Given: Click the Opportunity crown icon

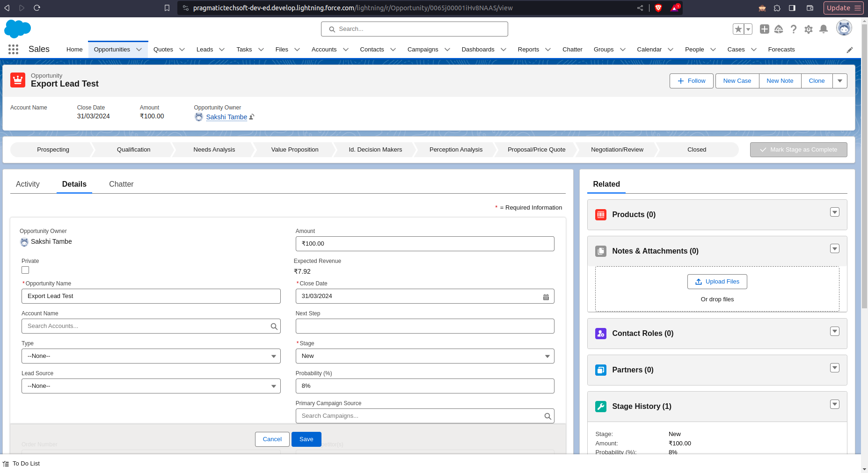Looking at the screenshot, I should click(18, 80).
